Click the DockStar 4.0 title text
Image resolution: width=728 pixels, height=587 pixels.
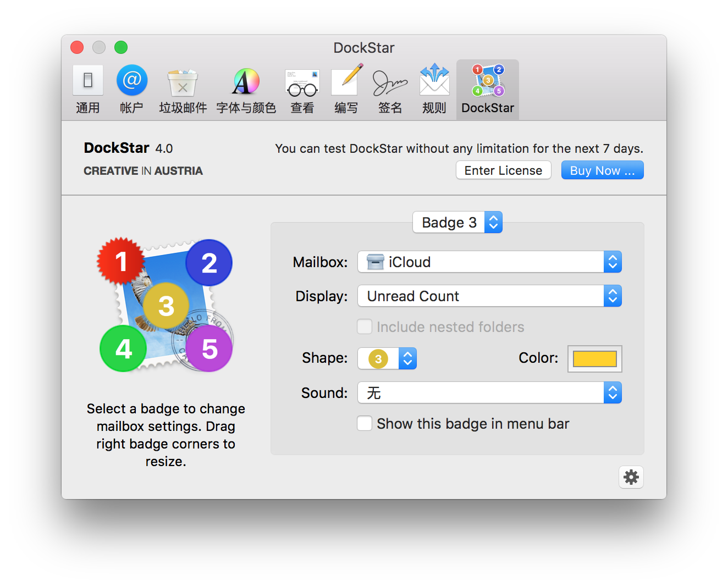point(128,148)
